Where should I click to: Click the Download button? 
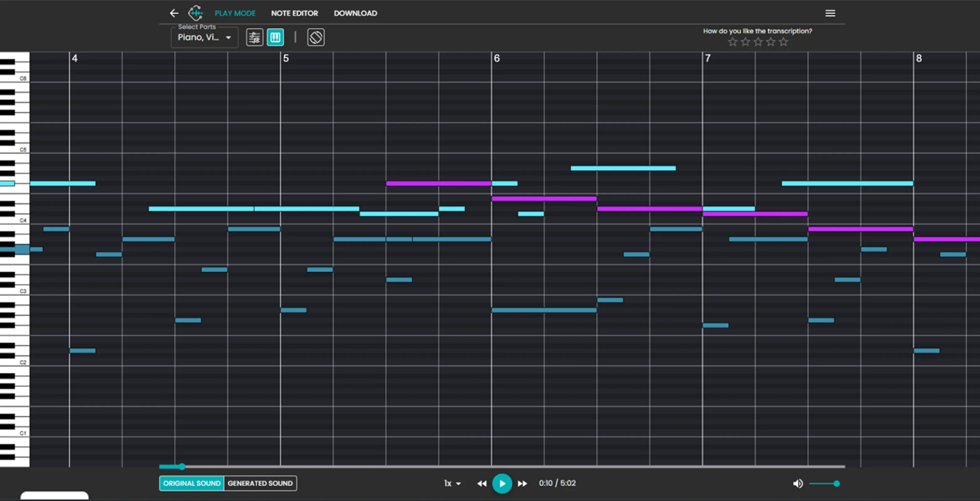[x=355, y=13]
